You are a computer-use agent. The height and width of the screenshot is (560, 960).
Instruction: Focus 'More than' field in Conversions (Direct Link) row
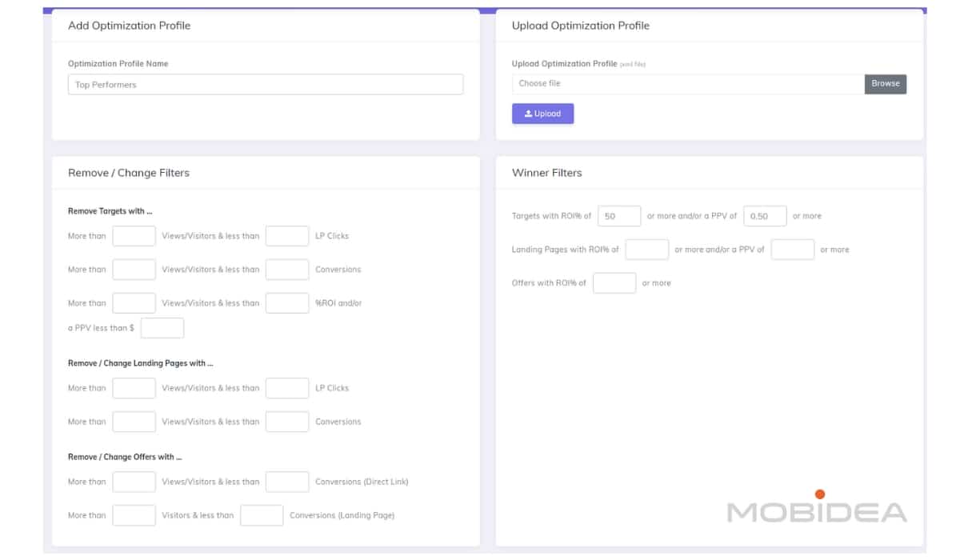pyautogui.click(x=134, y=482)
